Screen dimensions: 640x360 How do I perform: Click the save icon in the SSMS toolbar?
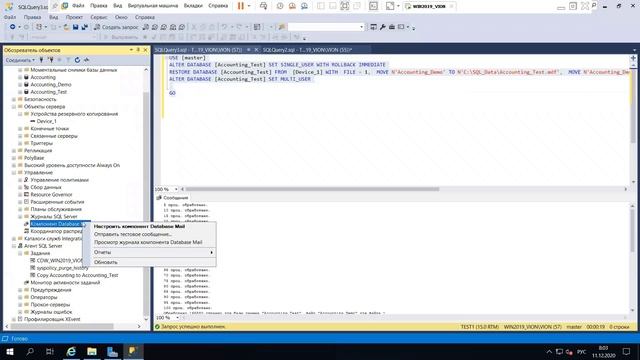[x=76, y=27]
